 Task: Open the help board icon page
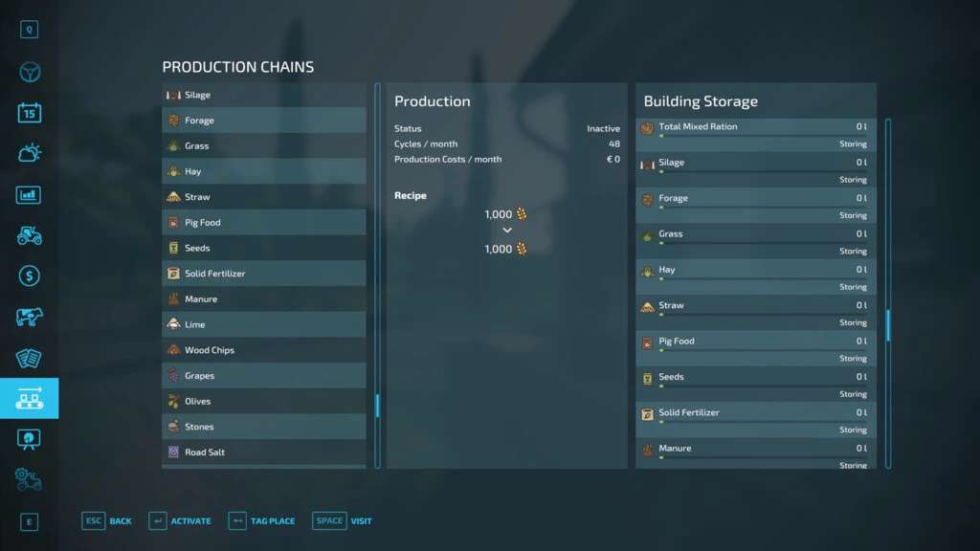coord(29,439)
